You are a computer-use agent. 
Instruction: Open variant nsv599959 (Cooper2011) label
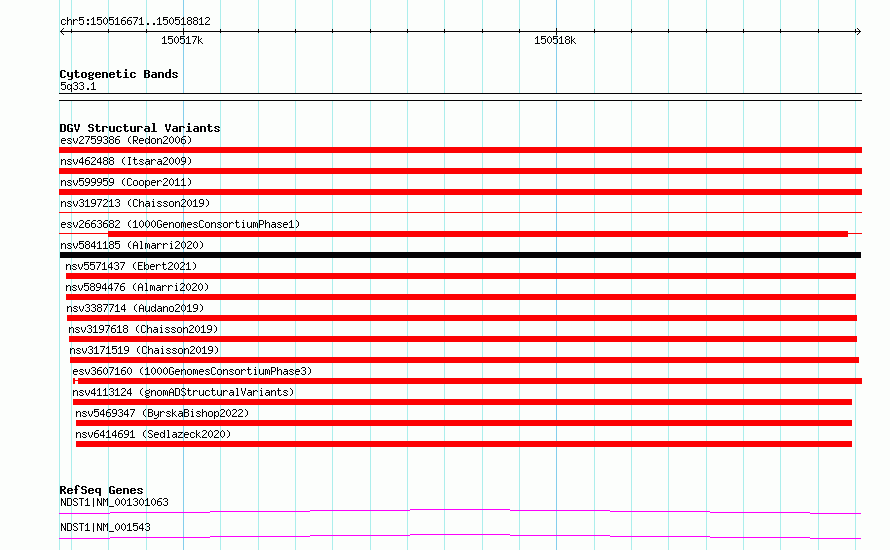coord(126,182)
